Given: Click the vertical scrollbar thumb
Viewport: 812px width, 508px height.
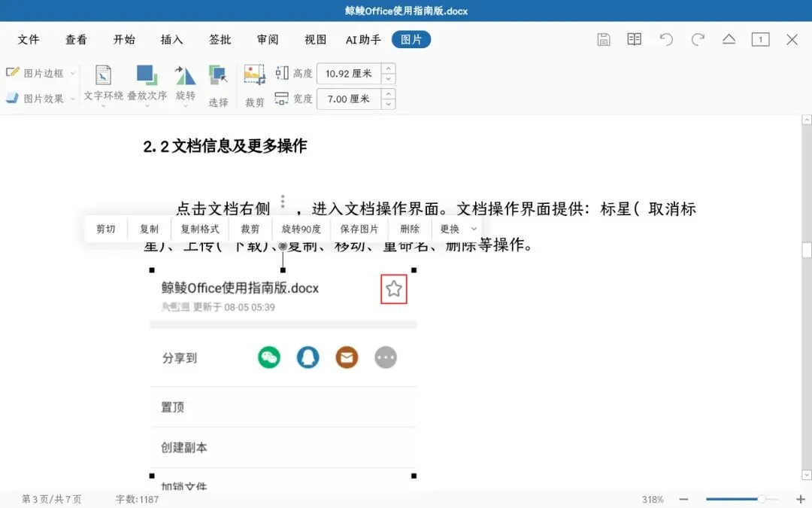Looking at the screenshot, I should 806,250.
